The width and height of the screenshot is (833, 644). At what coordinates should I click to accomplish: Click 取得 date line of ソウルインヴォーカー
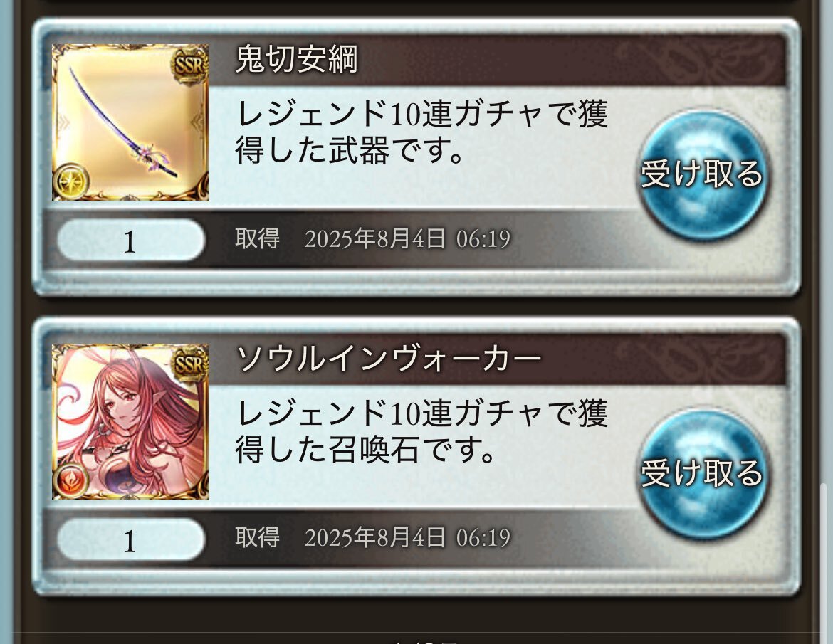372,538
